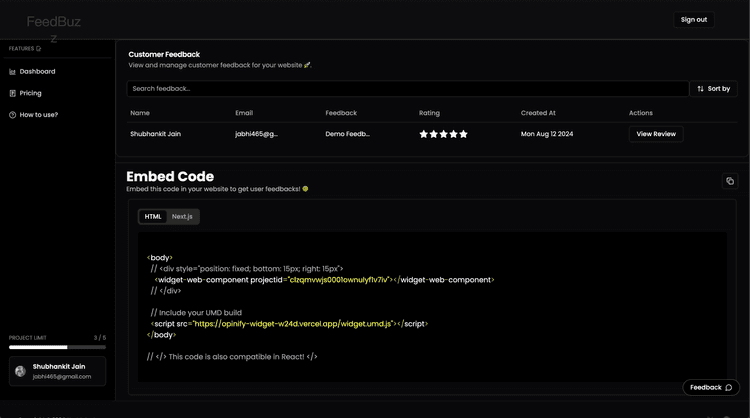Click the Embed Code heading

[x=170, y=176]
